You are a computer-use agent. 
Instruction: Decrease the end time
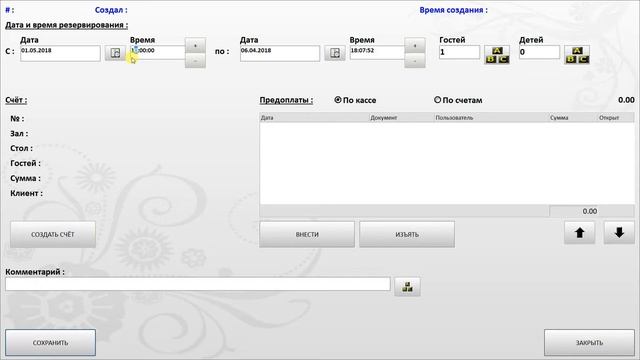[415, 60]
